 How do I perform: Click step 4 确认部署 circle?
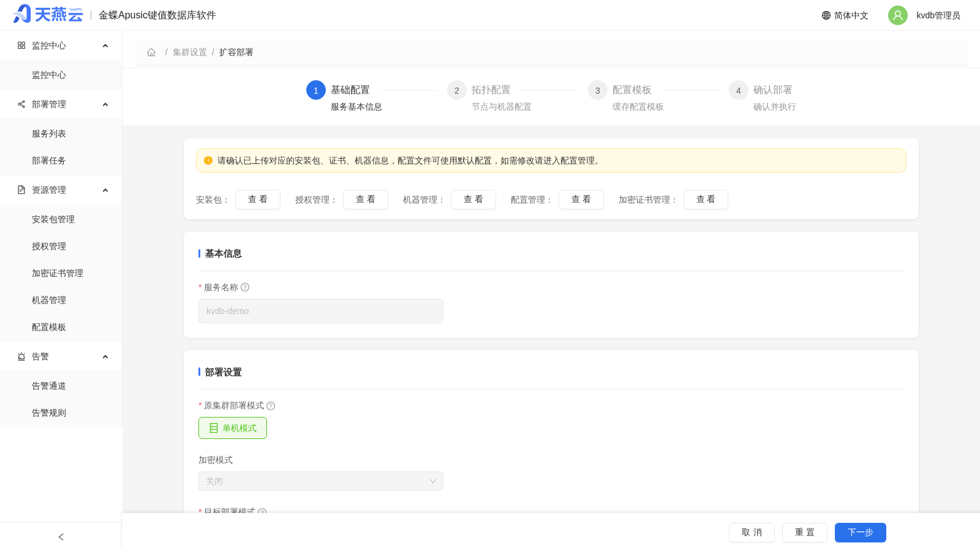coord(739,90)
